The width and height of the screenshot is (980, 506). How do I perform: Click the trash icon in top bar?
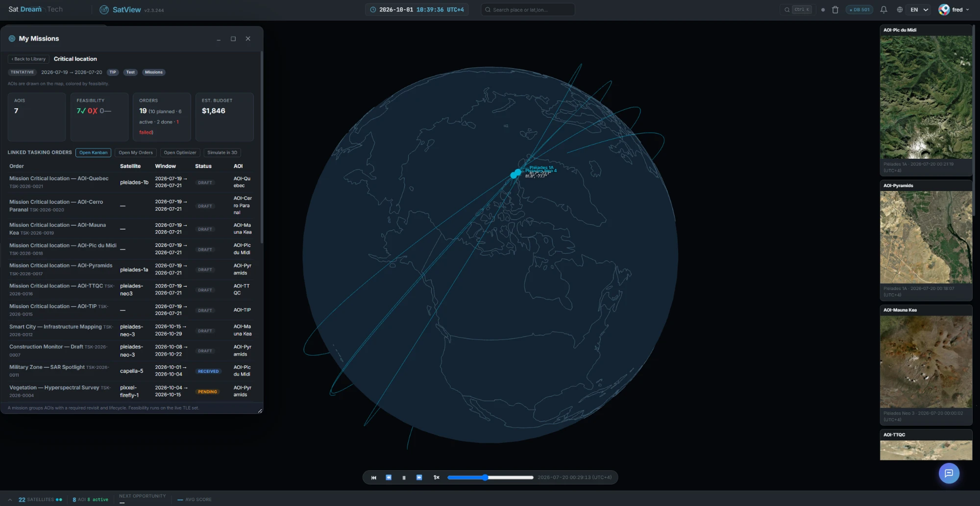point(835,10)
